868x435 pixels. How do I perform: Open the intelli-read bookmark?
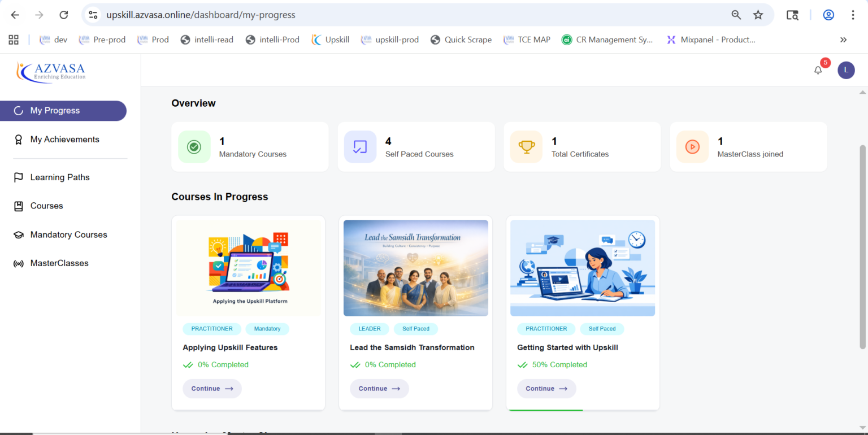click(x=207, y=40)
